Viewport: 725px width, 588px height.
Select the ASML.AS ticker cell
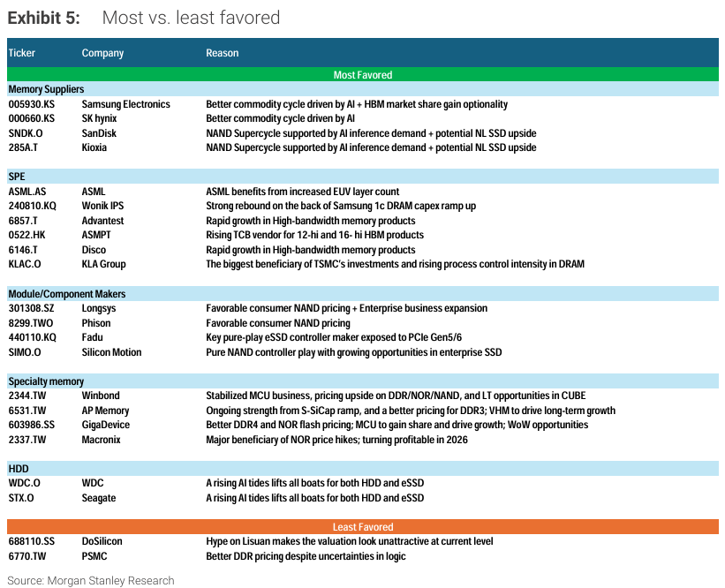pyautogui.click(x=26, y=192)
